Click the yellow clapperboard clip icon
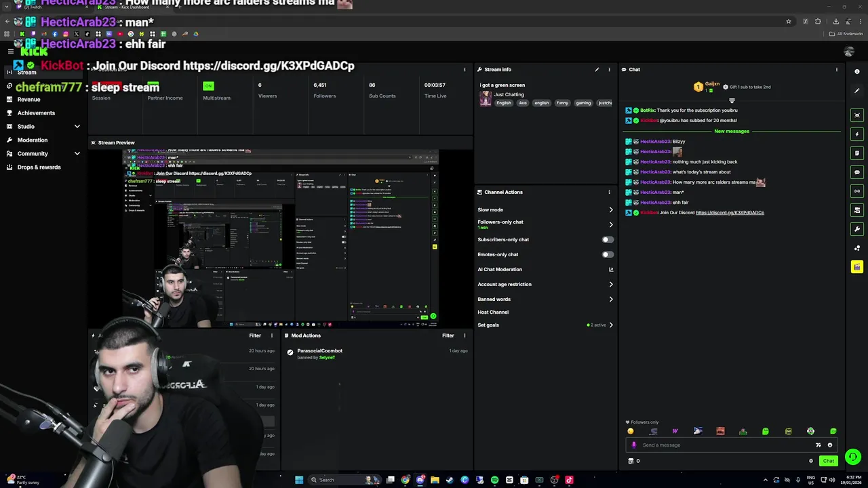Image resolution: width=868 pixels, height=488 pixels. coord(857,267)
